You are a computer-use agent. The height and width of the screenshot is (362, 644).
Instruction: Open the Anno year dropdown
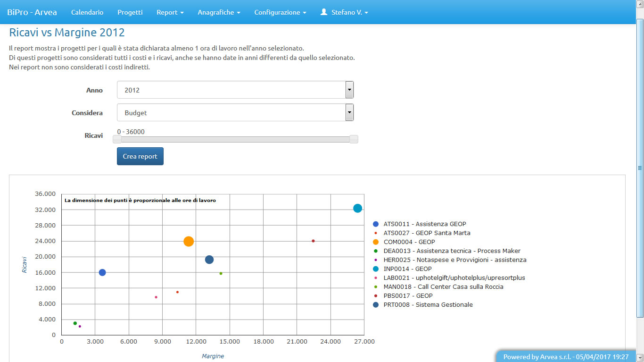(235, 90)
